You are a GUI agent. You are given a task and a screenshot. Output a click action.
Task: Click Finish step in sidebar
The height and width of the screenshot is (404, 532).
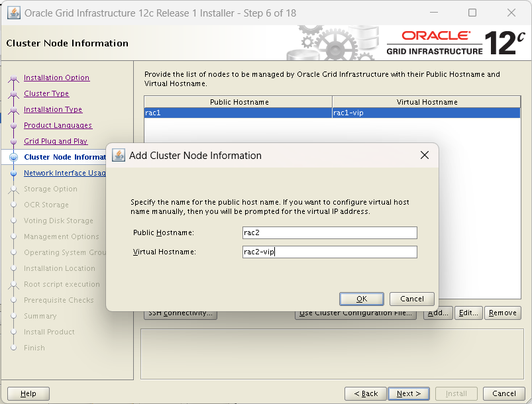click(34, 348)
